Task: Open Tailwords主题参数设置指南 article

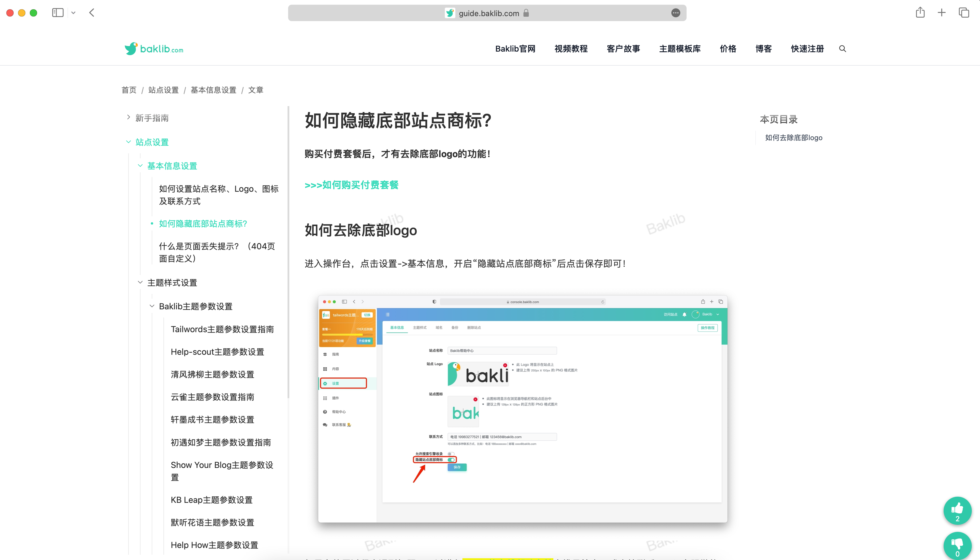Action: (222, 329)
